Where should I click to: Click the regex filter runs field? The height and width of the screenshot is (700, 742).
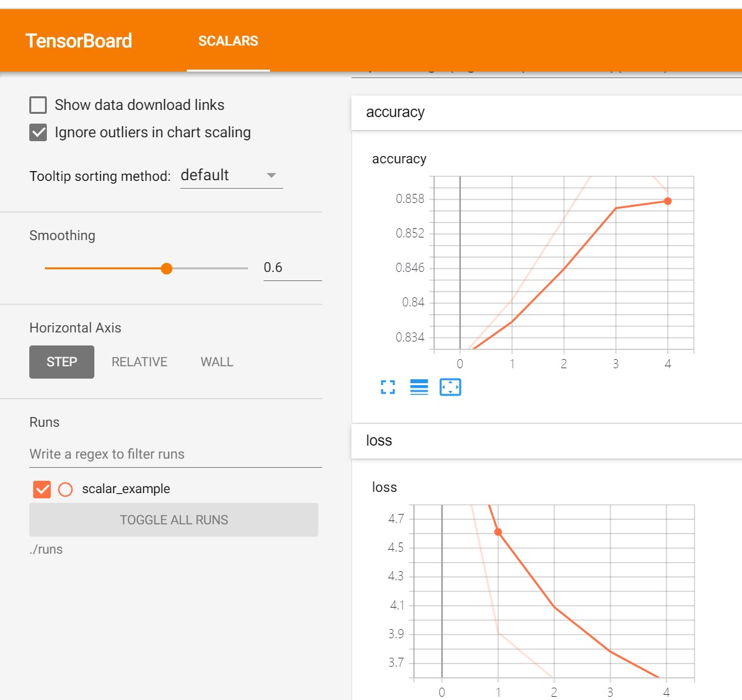point(176,454)
